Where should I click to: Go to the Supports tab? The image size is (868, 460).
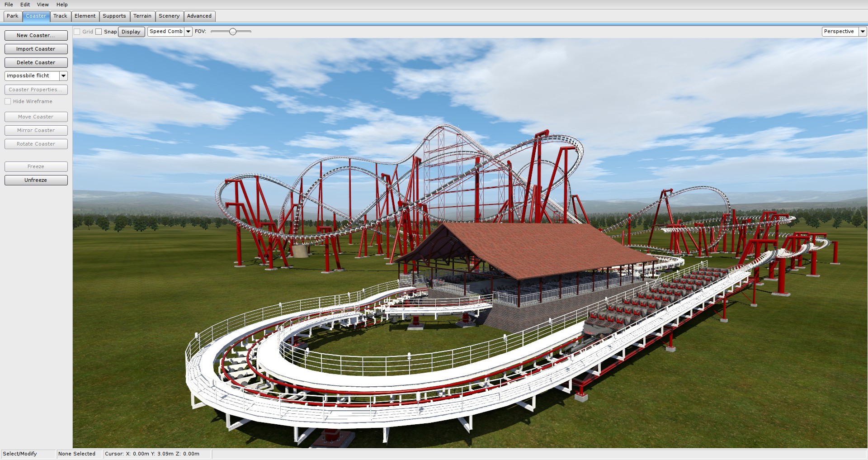click(x=114, y=16)
